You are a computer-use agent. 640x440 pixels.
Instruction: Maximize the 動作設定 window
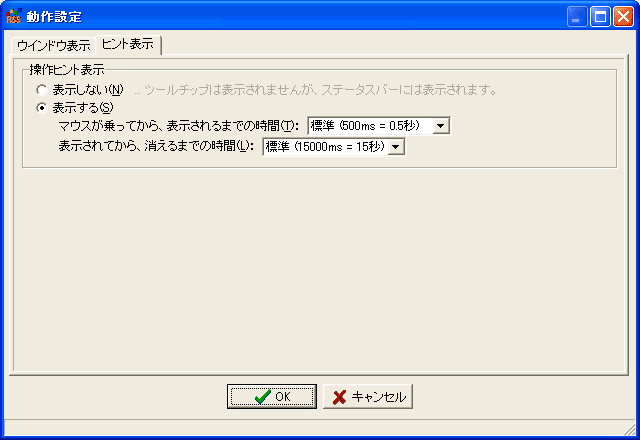(x=600, y=17)
